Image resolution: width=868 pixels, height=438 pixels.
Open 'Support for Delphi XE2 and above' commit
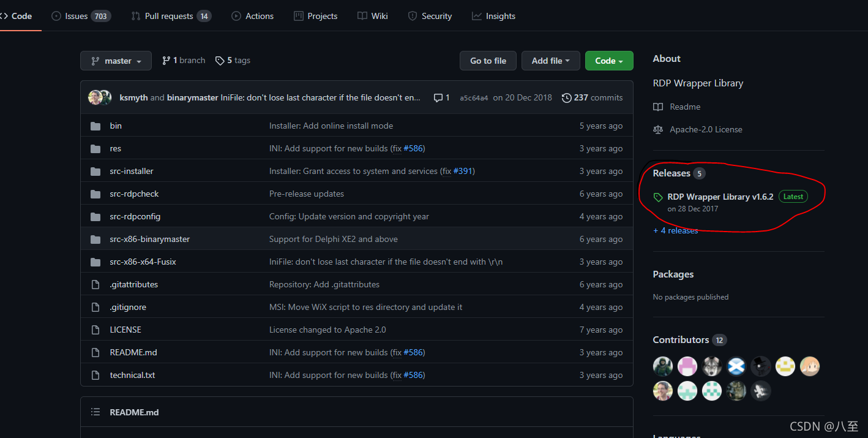coord(334,239)
